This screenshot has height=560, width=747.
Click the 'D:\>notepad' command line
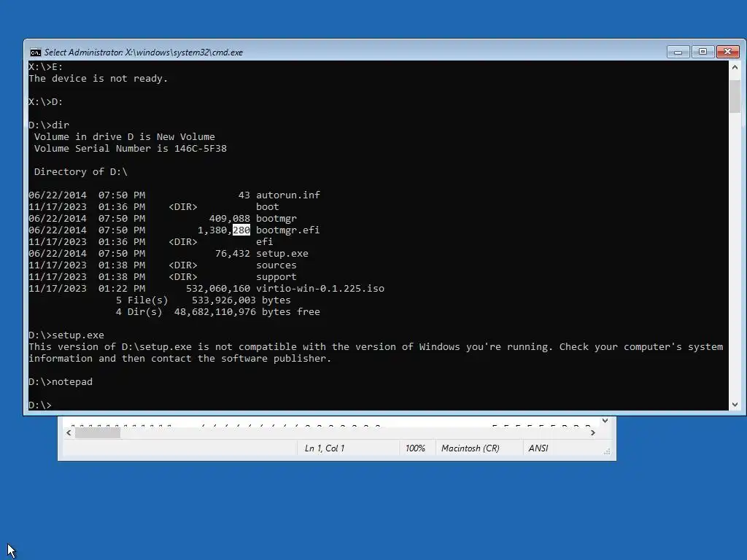(61, 382)
